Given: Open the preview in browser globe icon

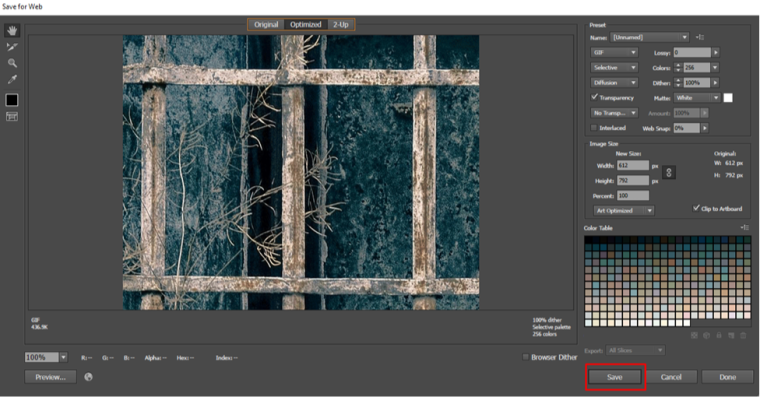Looking at the screenshot, I should [x=88, y=377].
